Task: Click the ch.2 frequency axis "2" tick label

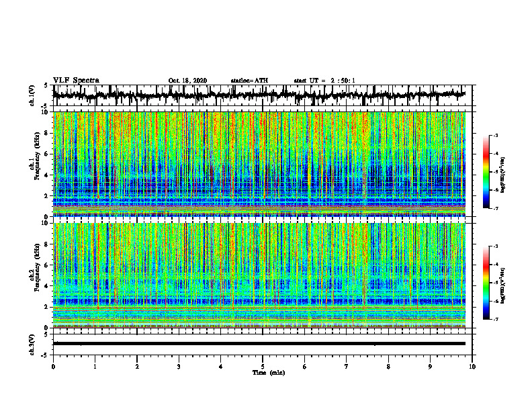Action: tap(47, 307)
